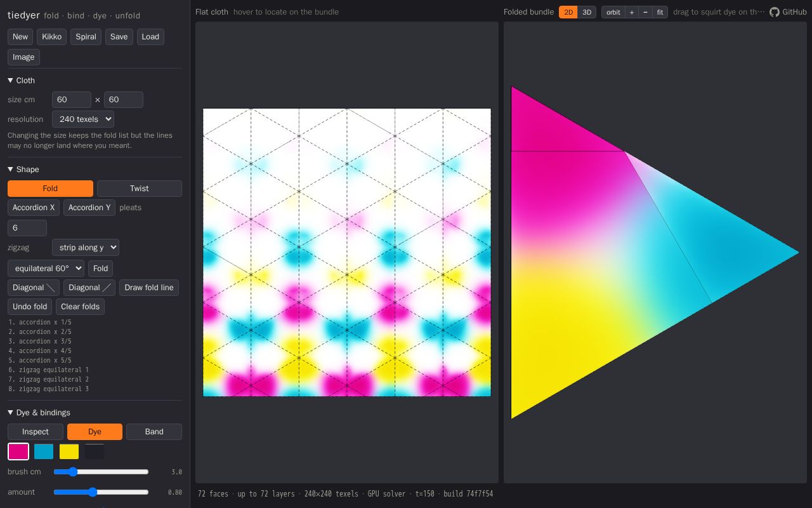Screen dimensions: 812x508
Task: Open the resolution 240 texels dropdown
Action: [x=83, y=119]
